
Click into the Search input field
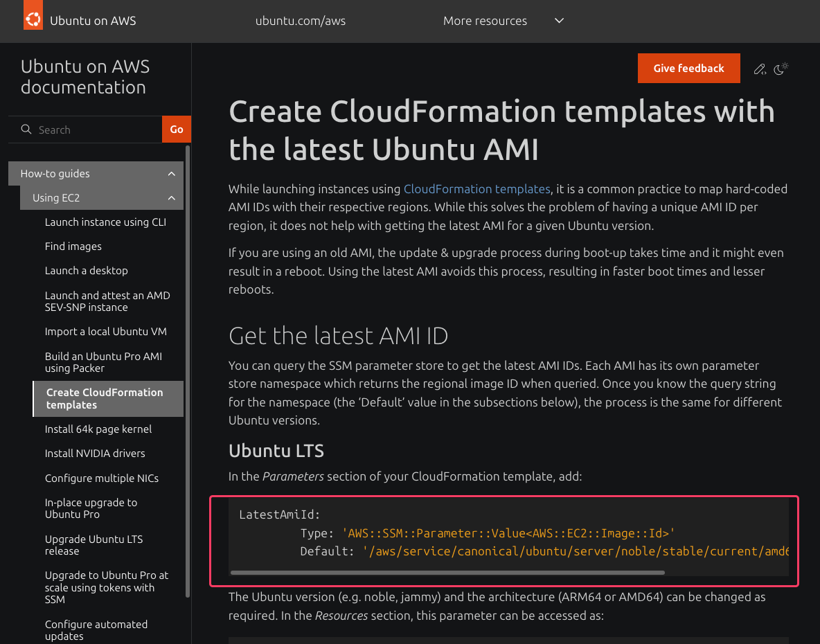pyautogui.click(x=97, y=129)
